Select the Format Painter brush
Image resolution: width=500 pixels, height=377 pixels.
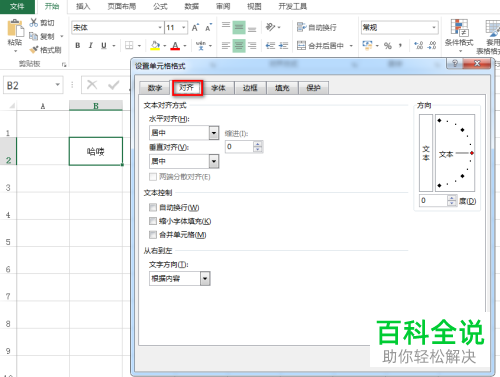tap(34, 50)
